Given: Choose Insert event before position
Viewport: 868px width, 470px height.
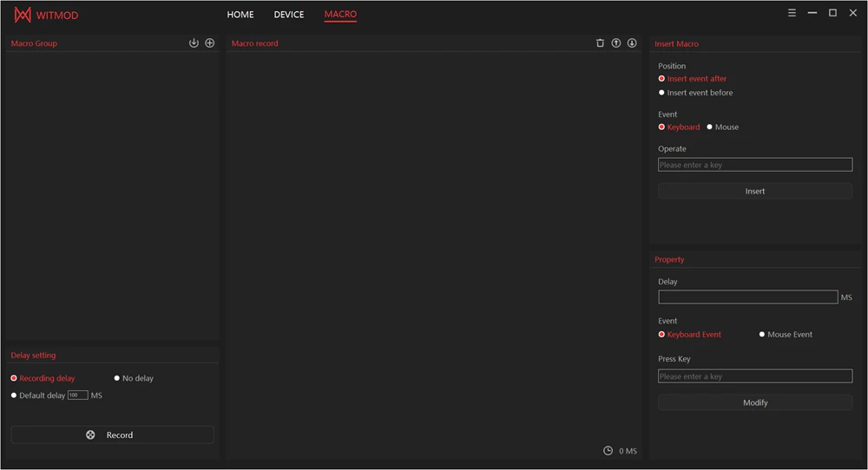Looking at the screenshot, I should click(x=661, y=93).
